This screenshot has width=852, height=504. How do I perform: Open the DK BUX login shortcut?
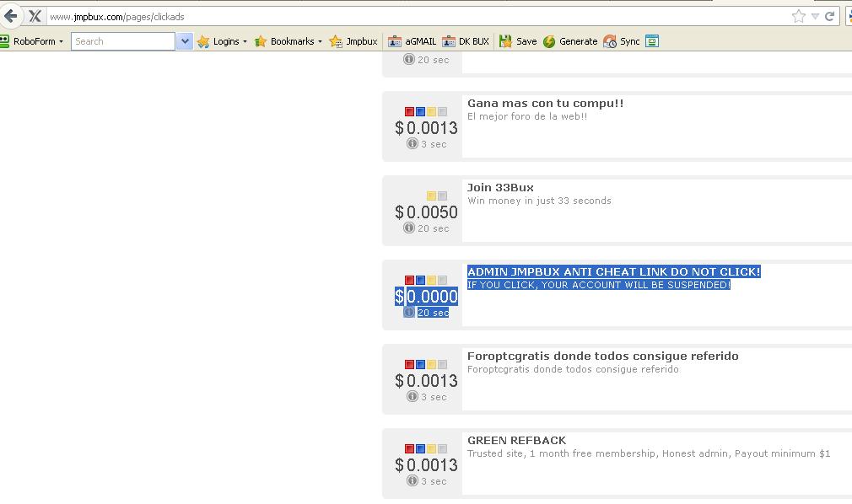tap(466, 41)
